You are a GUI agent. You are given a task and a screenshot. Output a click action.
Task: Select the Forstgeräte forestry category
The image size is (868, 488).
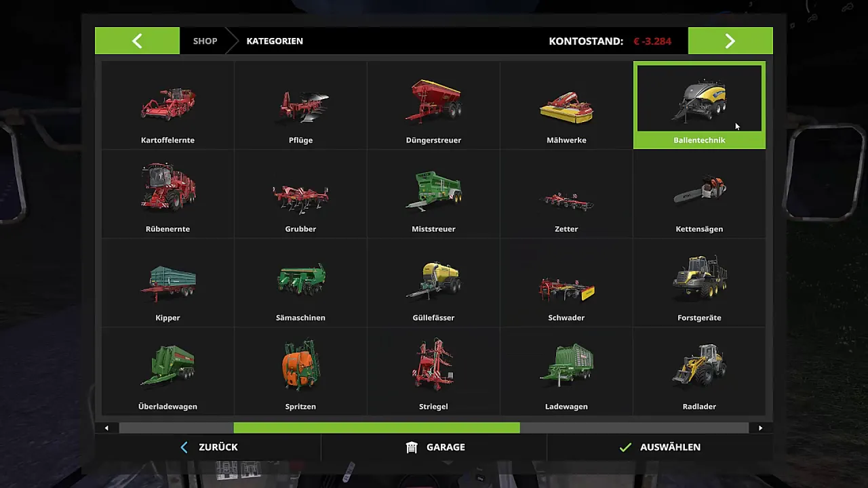pos(699,283)
